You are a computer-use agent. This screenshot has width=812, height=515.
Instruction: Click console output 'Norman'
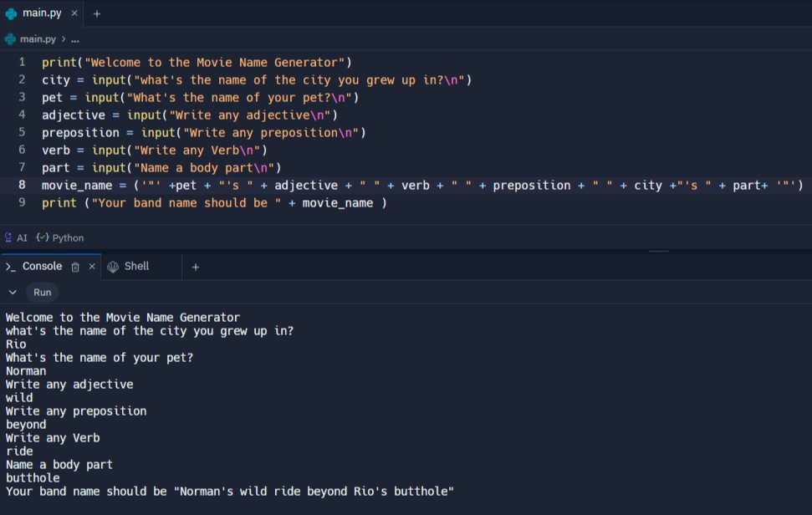click(26, 371)
